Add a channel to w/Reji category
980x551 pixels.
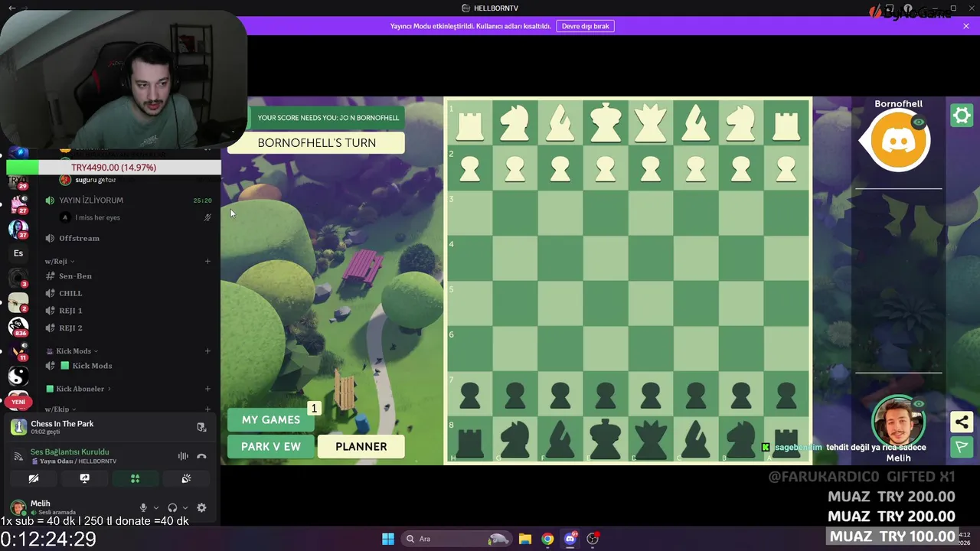207,261
